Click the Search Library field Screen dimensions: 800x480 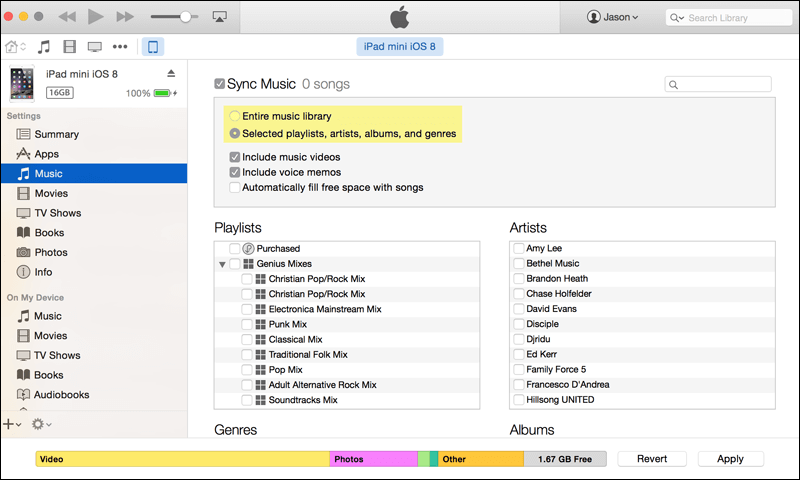(729, 18)
